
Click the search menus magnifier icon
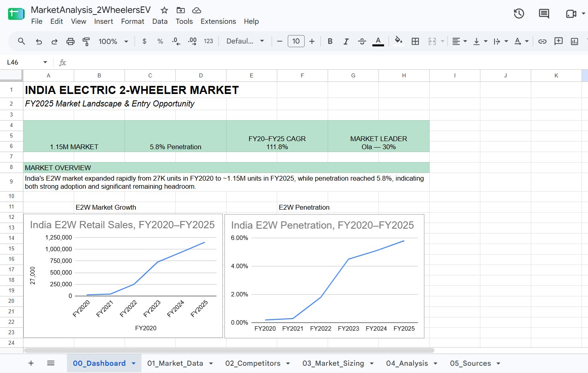21,41
